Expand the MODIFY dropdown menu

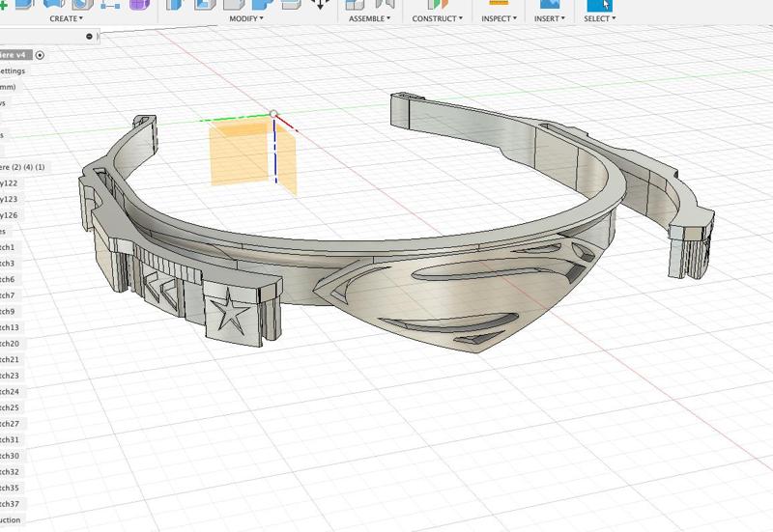[246, 18]
